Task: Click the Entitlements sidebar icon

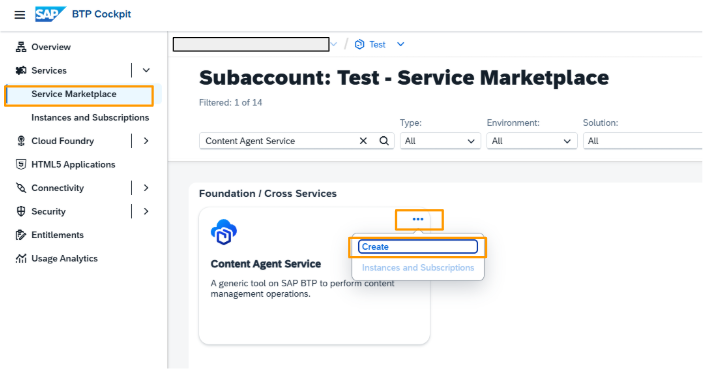Action: pos(21,235)
